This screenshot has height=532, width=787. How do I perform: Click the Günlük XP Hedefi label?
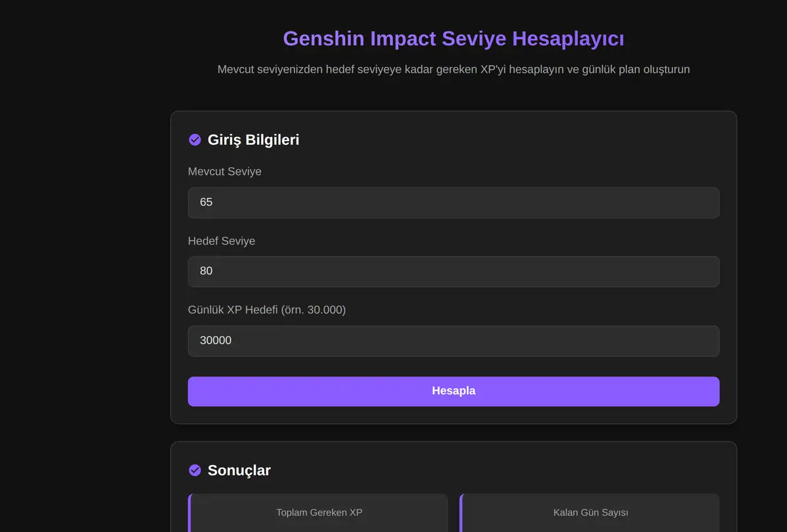(x=267, y=310)
